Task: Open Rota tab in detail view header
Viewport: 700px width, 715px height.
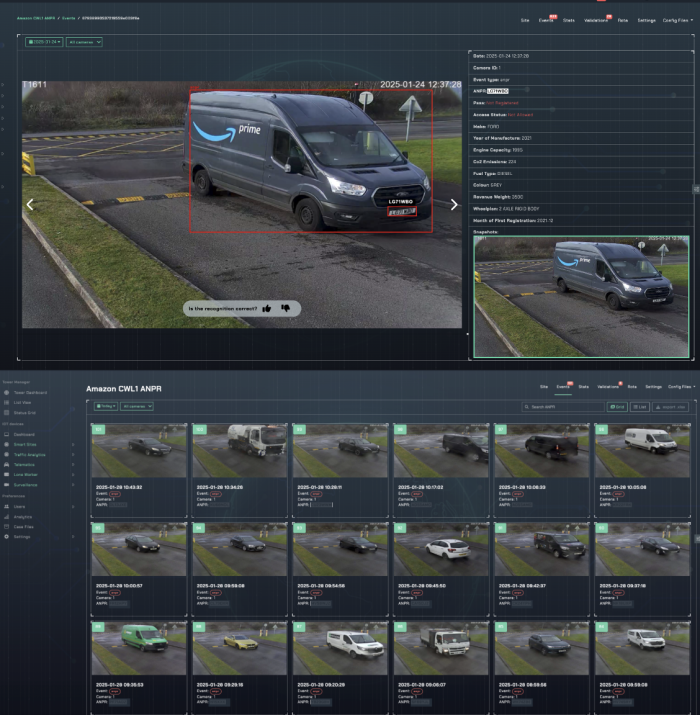Action: (622, 21)
